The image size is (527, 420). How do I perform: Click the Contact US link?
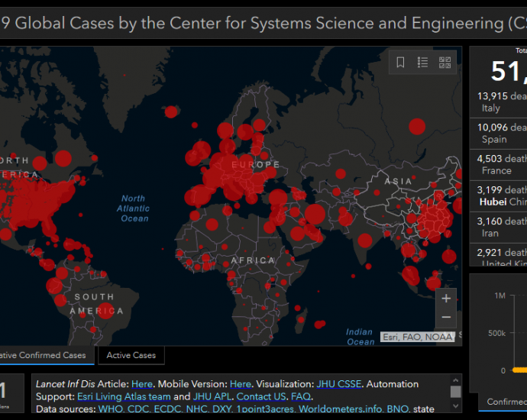pyautogui.click(x=261, y=396)
